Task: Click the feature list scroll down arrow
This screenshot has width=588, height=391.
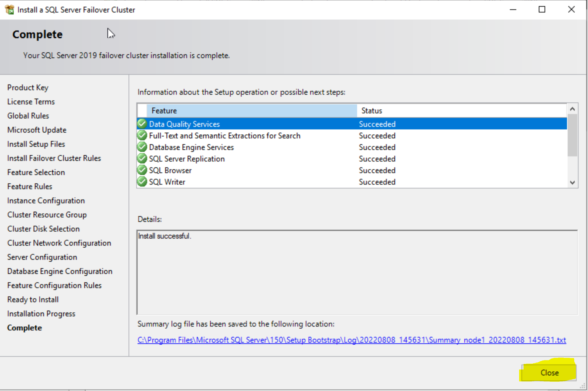Action: coord(573,182)
